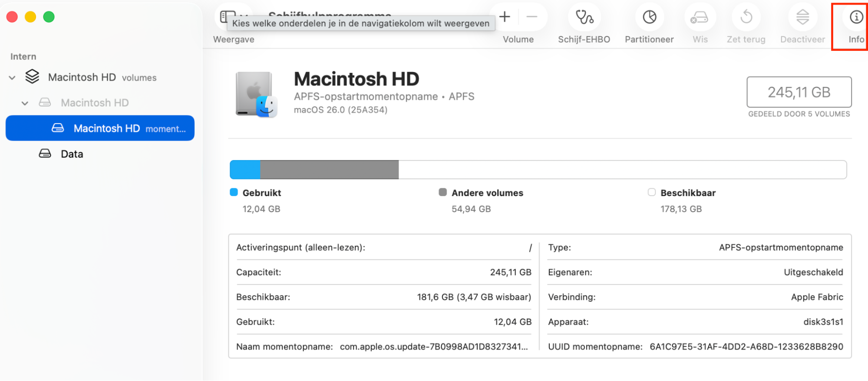Click the Macintosh HD title heading
The image size is (868, 381).
[x=356, y=79]
